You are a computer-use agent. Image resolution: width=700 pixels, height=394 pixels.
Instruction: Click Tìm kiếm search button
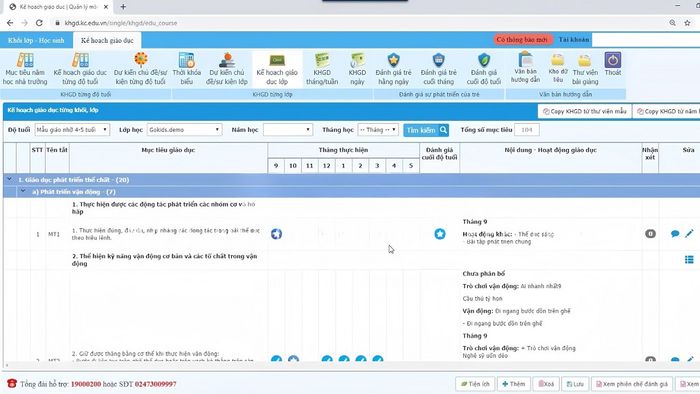(x=426, y=130)
